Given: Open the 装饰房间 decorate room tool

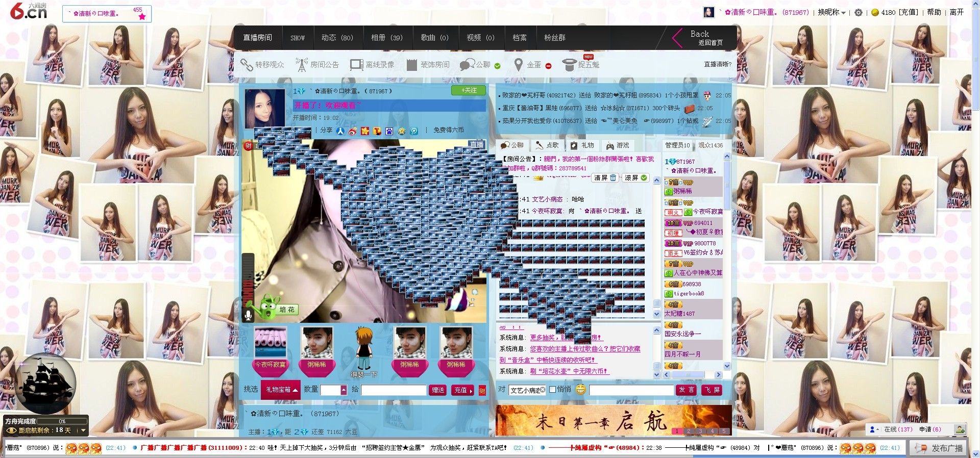Looking at the screenshot, I should coord(428,65).
